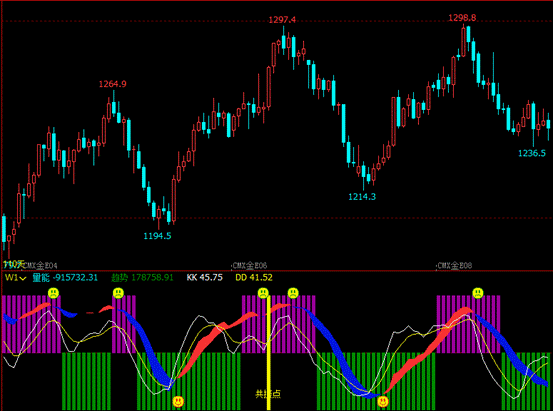Click the sad face icon under the 1298.8 peak
Viewport: 553px width, 411px height.
coord(478,293)
